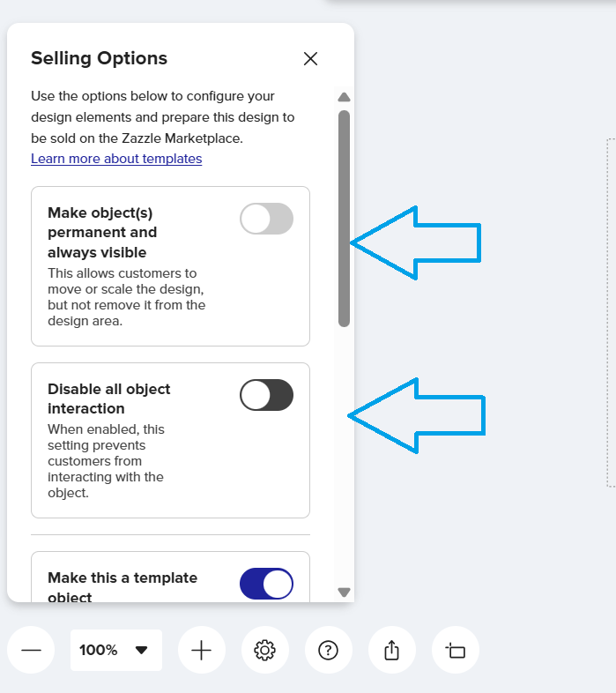Open the settings gear icon

click(x=264, y=651)
